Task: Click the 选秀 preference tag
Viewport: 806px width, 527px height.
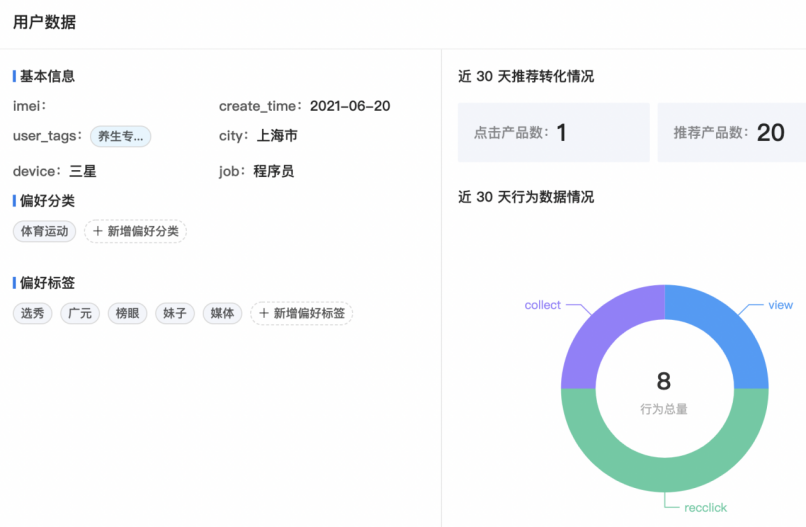Action: [x=33, y=313]
